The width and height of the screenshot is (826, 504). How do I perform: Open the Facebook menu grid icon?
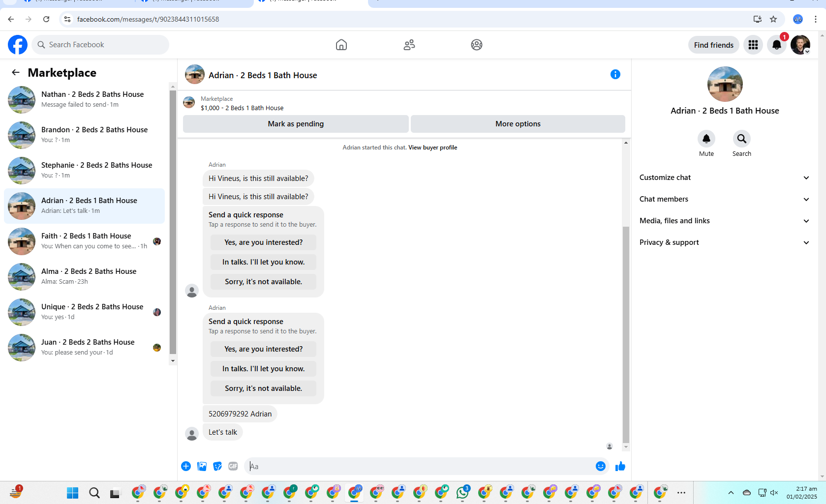753,45
